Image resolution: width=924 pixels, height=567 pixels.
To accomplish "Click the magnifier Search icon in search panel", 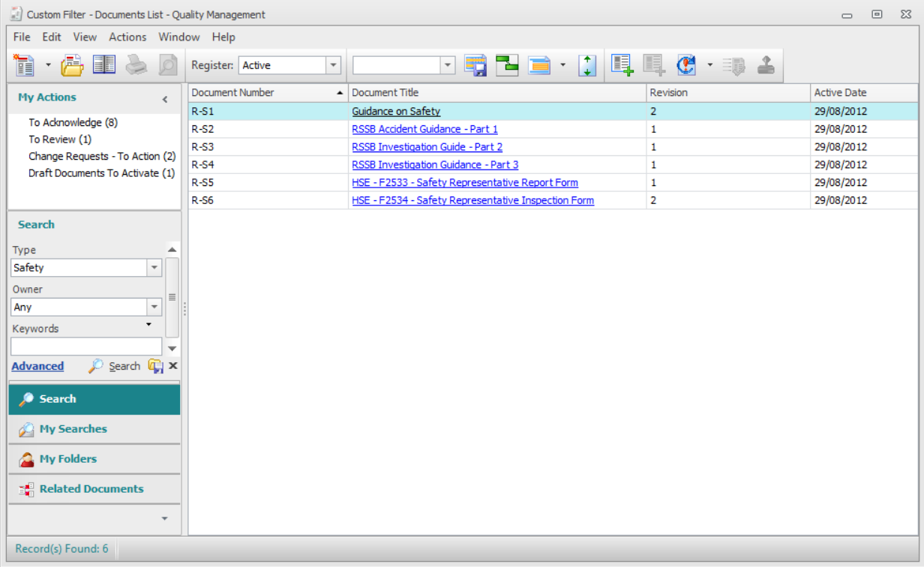I will (97, 366).
